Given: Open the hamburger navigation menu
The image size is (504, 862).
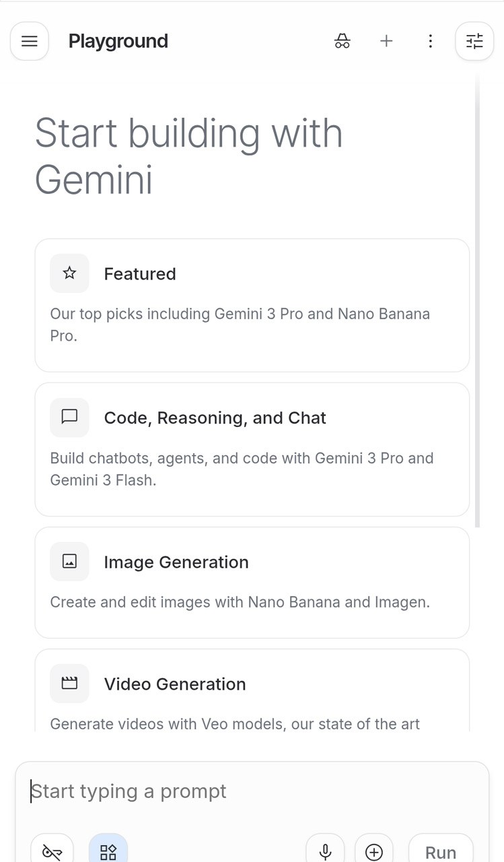Looking at the screenshot, I should point(30,41).
